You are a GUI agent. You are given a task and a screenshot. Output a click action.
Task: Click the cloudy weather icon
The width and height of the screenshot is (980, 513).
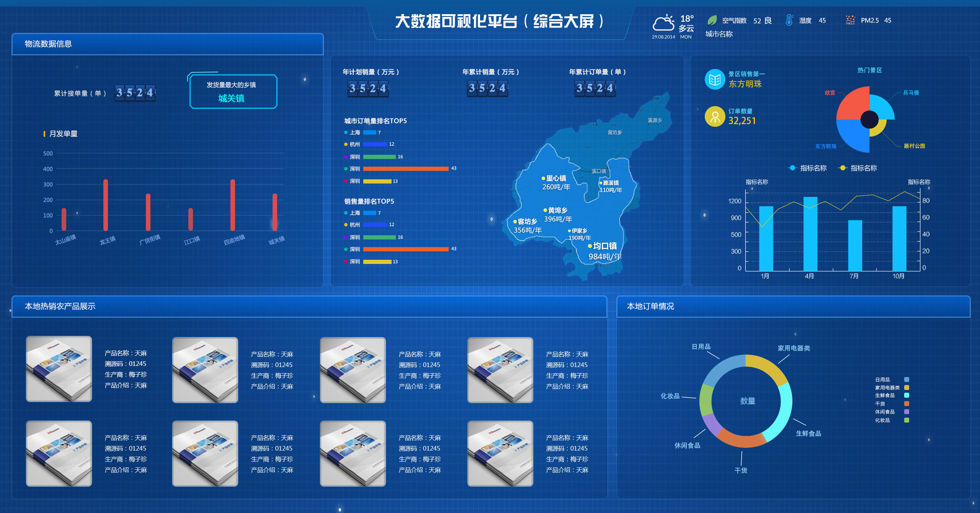click(663, 23)
